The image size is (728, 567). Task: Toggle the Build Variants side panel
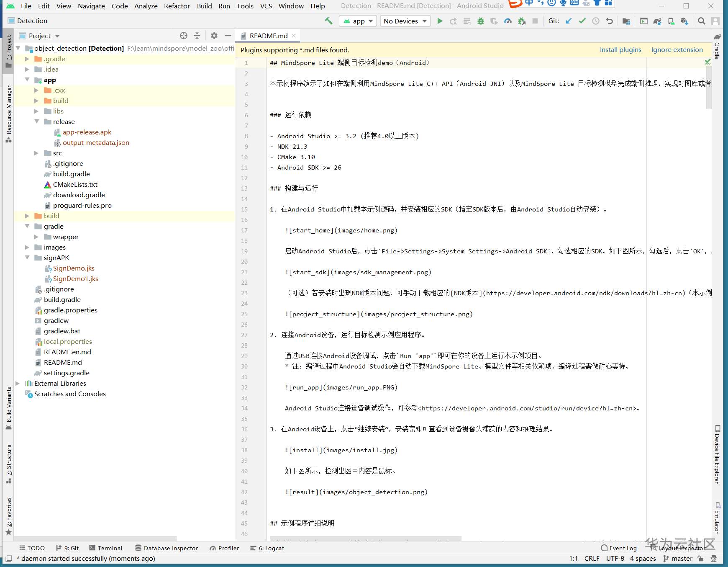[9, 408]
